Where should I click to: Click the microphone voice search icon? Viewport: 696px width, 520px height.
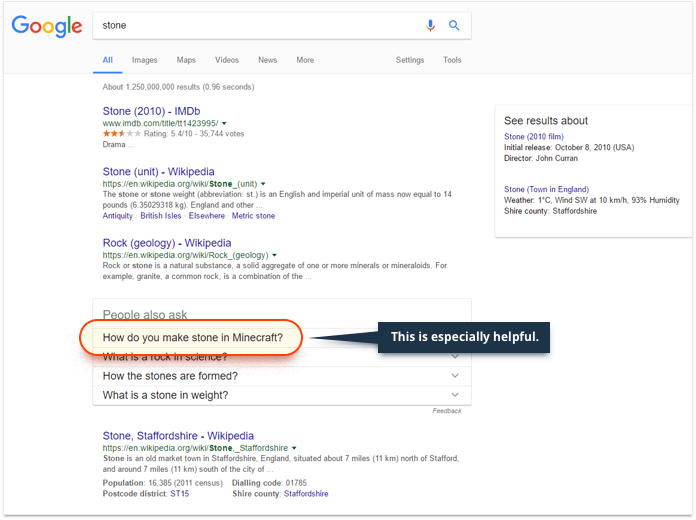pyautogui.click(x=430, y=25)
